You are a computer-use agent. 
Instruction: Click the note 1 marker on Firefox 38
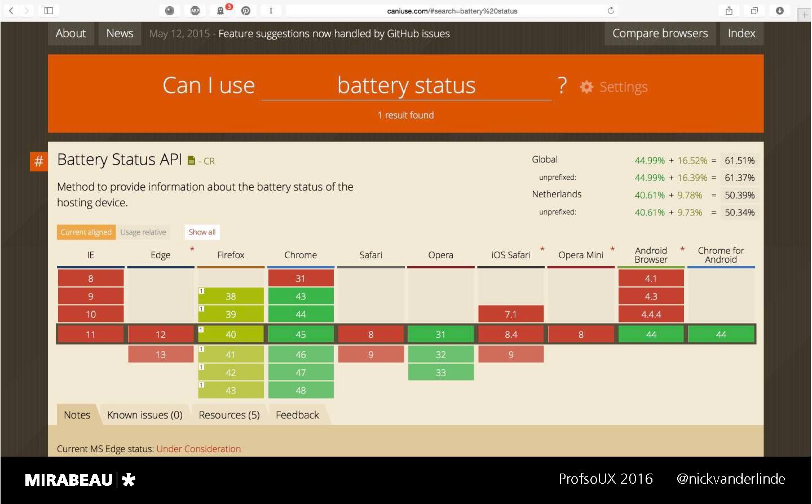point(201,291)
